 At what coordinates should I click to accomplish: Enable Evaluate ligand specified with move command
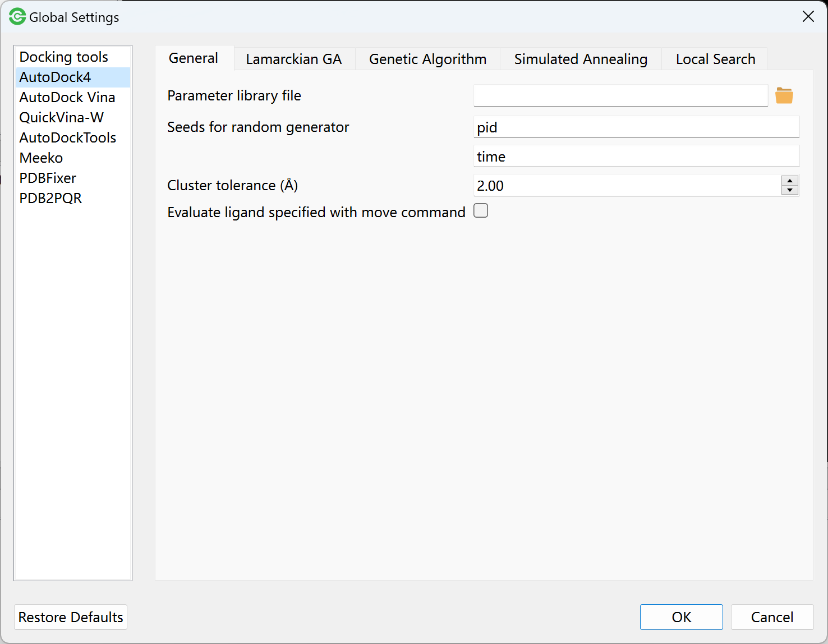point(481,211)
